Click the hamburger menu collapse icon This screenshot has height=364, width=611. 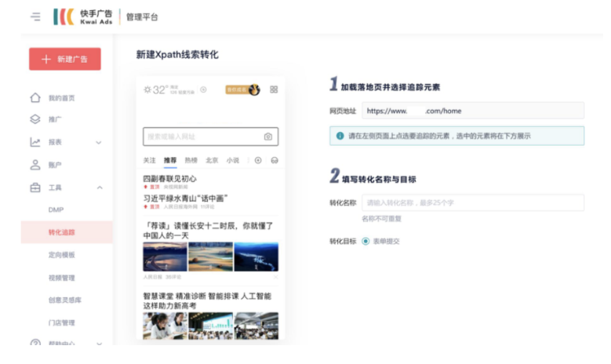coord(35,16)
